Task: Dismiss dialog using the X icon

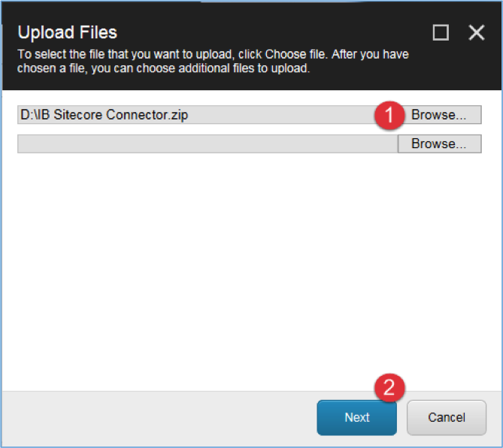Action: point(477,32)
